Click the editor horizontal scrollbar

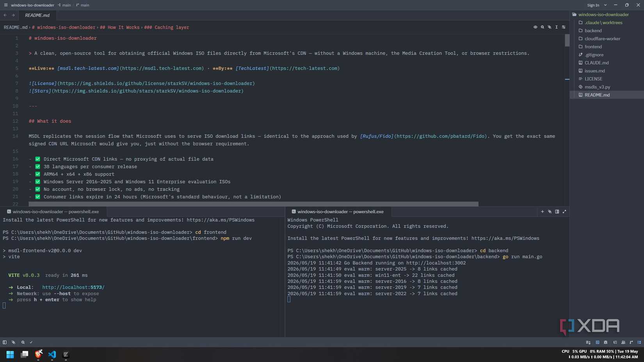pos(253,204)
